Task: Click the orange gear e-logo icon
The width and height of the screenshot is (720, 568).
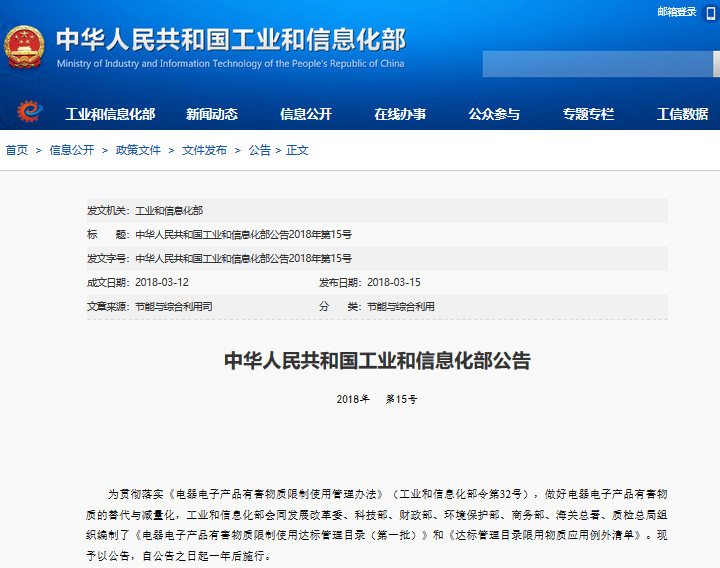Action: point(30,111)
